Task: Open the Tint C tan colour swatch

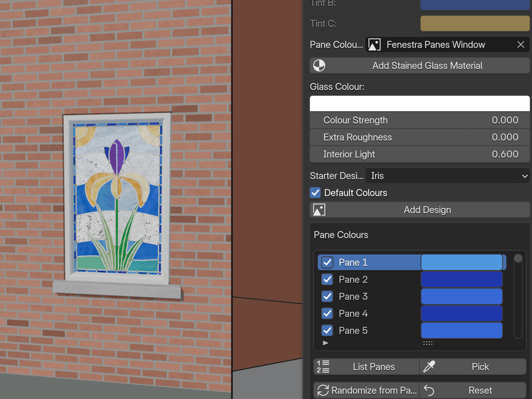Action: click(475, 23)
